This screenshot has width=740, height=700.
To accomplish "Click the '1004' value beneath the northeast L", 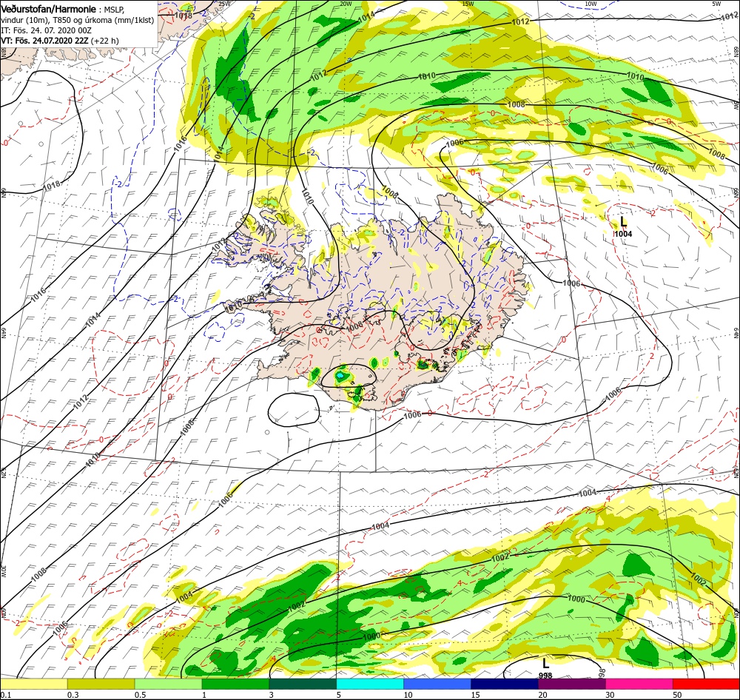I will pyautogui.click(x=623, y=234).
